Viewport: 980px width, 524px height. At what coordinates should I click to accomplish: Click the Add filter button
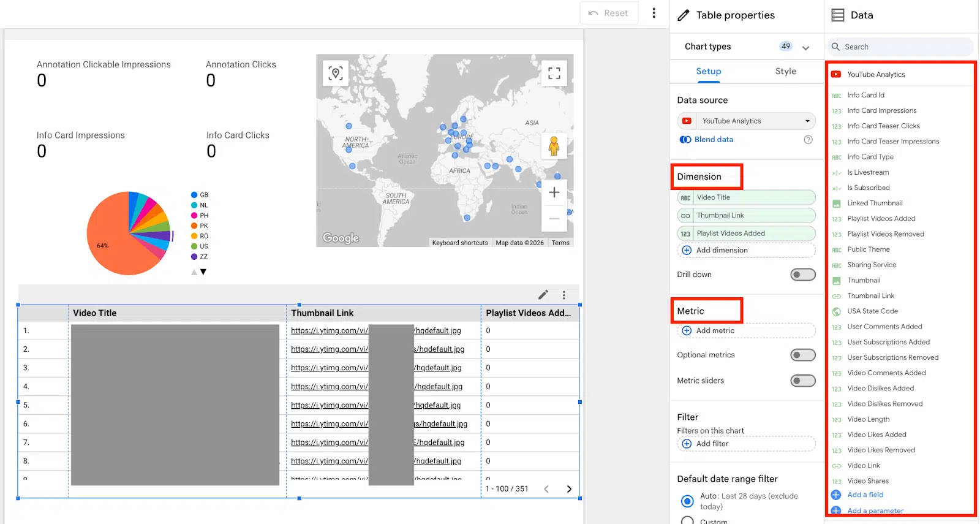pyautogui.click(x=747, y=444)
